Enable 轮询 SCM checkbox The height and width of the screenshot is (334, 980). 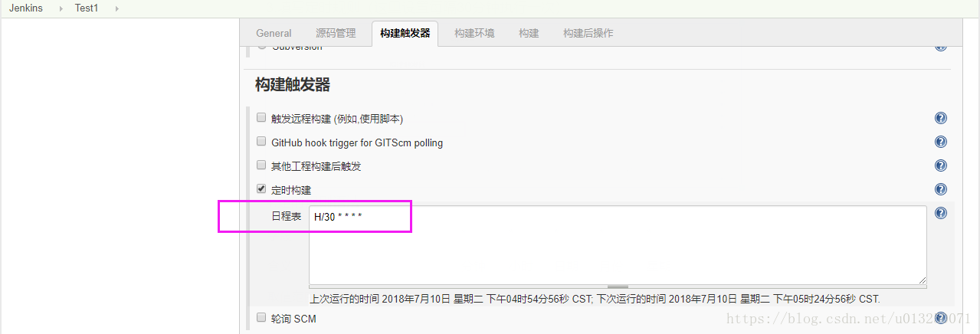pos(261,317)
